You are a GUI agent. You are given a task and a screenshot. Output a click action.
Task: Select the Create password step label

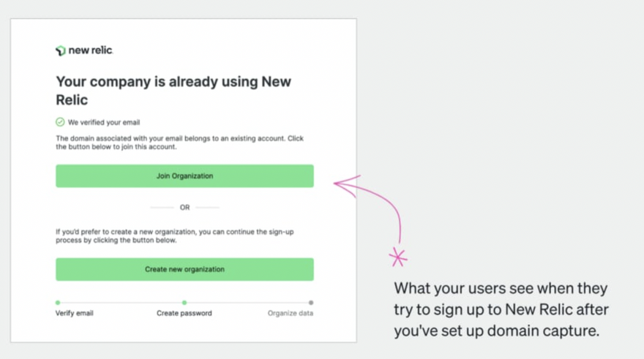(x=184, y=313)
